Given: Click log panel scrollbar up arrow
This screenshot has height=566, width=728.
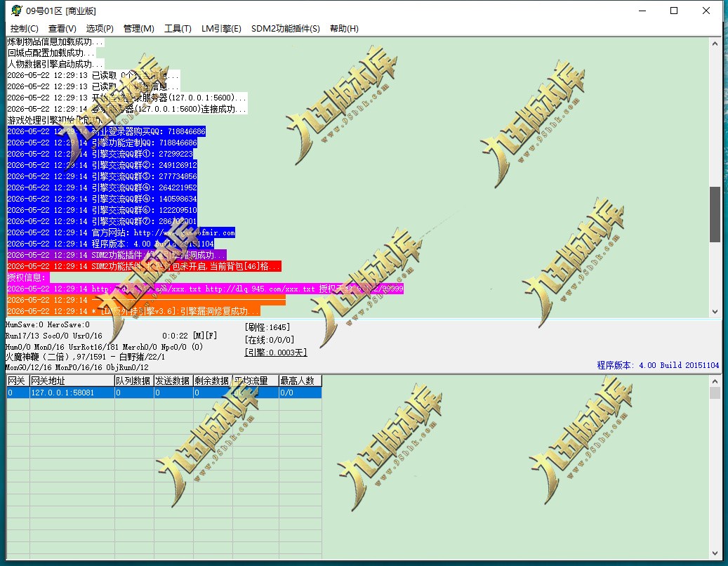Looking at the screenshot, I should pyautogui.click(x=715, y=44).
